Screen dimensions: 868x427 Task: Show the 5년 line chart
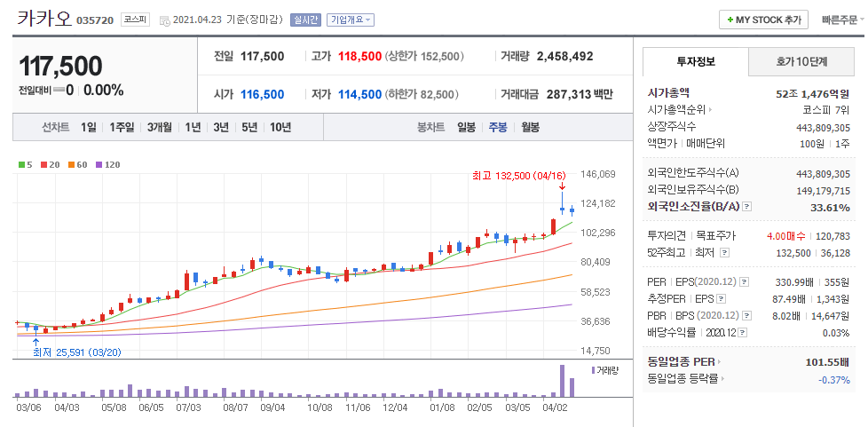(249, 127)
